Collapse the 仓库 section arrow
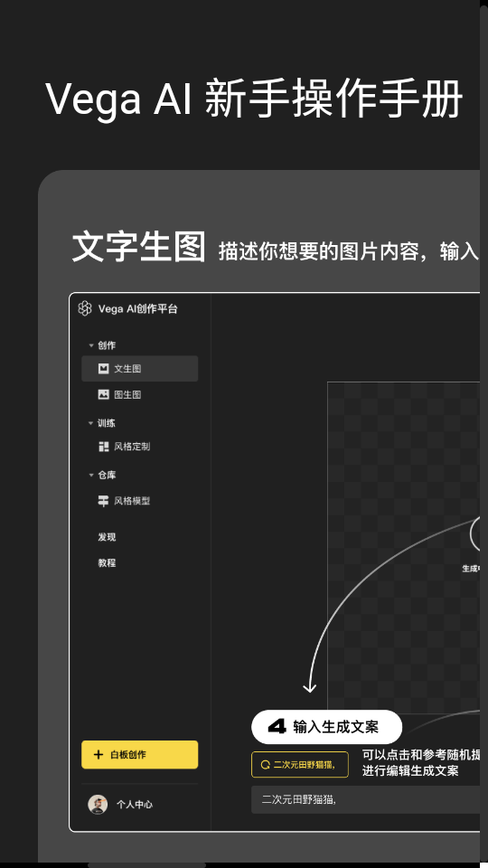 pyautogui.click(x=90, y=475)
